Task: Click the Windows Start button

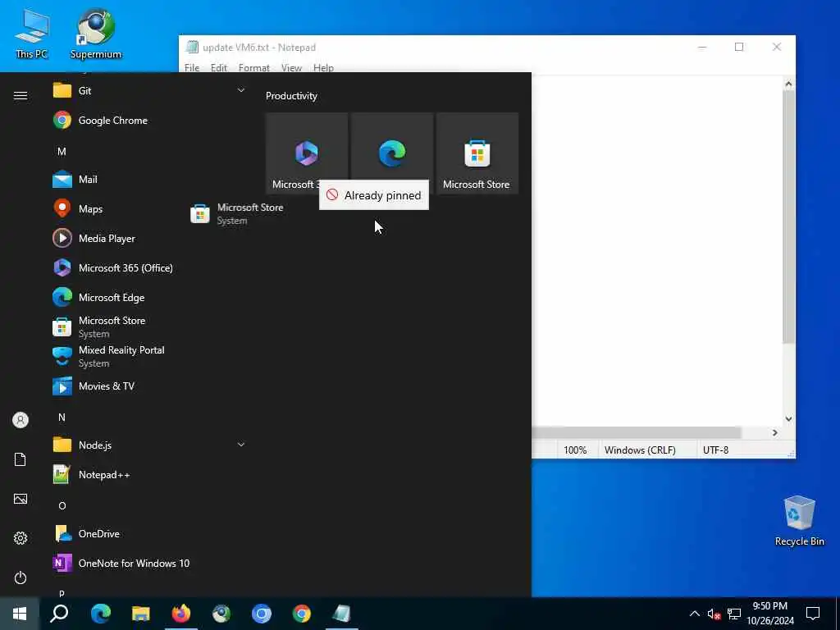Action: pyautogui.click(x=20, y=614)
